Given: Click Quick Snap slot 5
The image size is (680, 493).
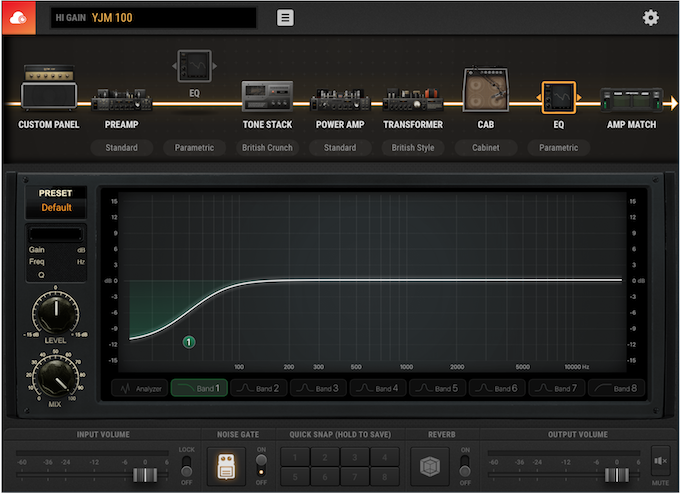Looking at the screenshot, I should point(295,477).
